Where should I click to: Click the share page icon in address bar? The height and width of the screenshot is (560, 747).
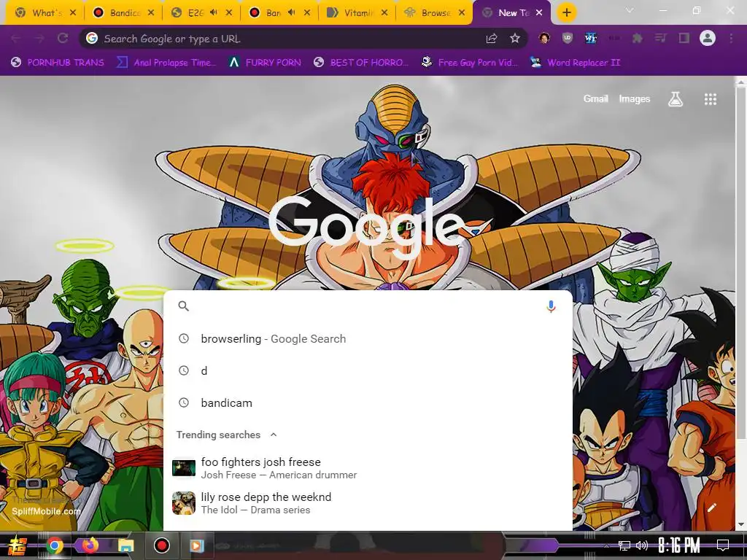pyautogui.click(x=491, y=39)
